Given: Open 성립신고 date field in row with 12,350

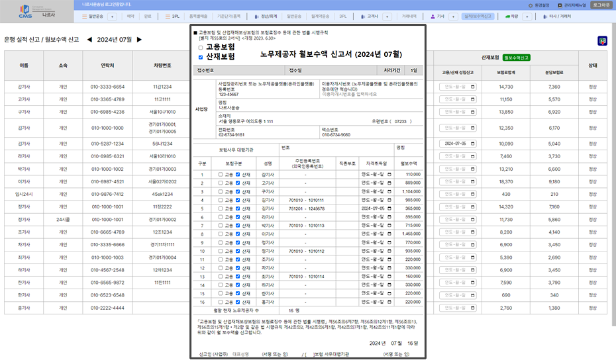Looking at the screenshot, I should (x=458, y=128).
